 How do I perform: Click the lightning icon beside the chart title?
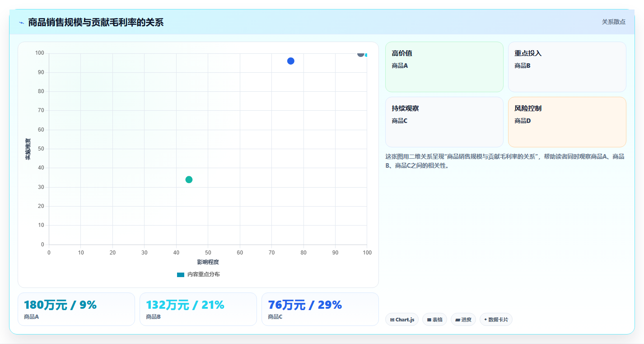pyautogui.click(x=22, y=22)
